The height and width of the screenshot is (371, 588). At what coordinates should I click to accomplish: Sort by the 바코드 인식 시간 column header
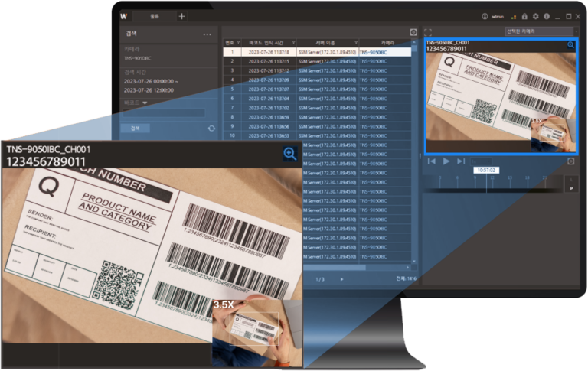click(266, 43)
